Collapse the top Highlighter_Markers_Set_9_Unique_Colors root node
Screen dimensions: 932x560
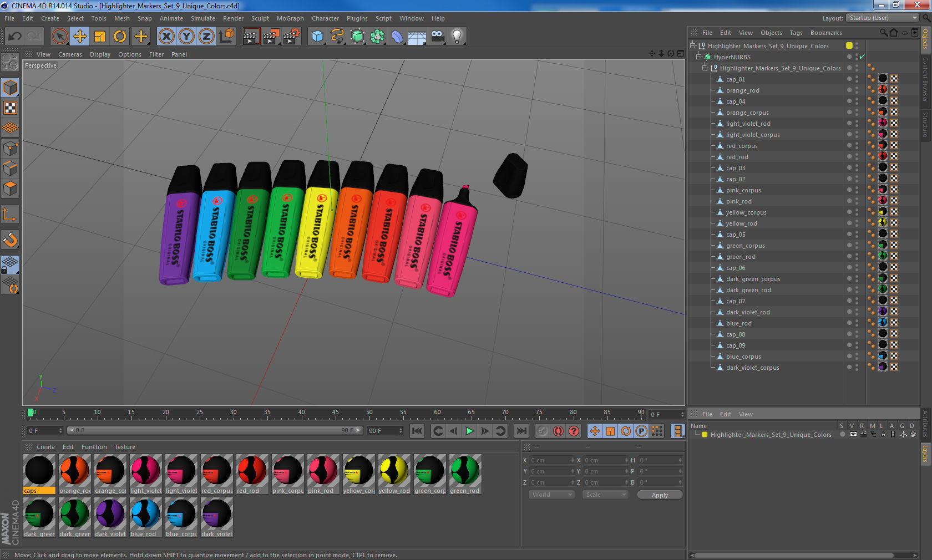693,45
